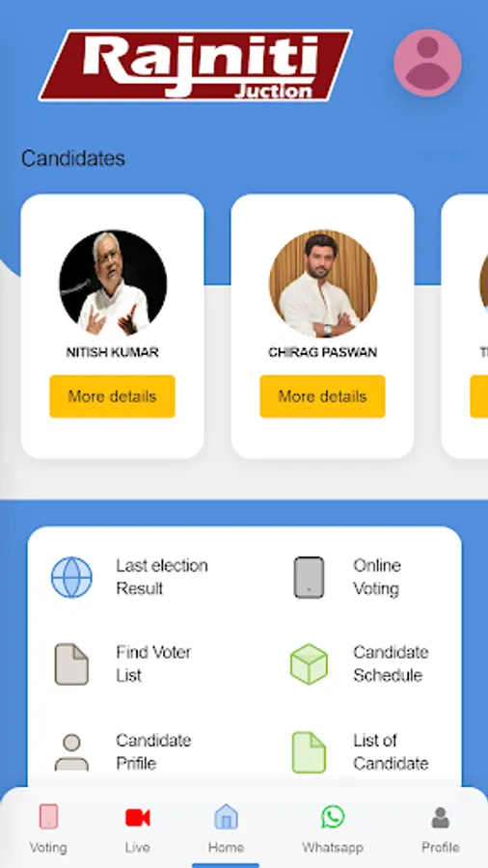Switch to the Voting tab
The width and height of the screenshot is (488, 868).
click(x=48, y=828)
